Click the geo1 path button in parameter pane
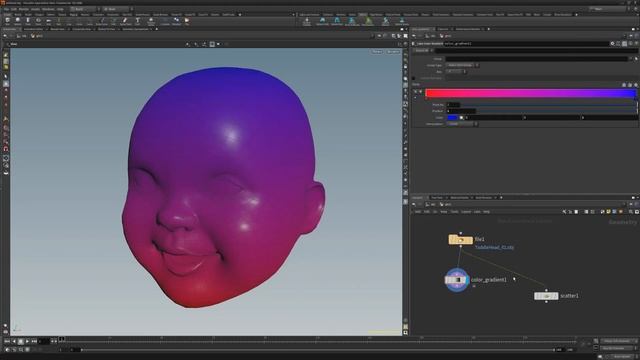Image resolution: width=640 pixels, height=360 pixels. pyautogui.click(x=446, y=36)
